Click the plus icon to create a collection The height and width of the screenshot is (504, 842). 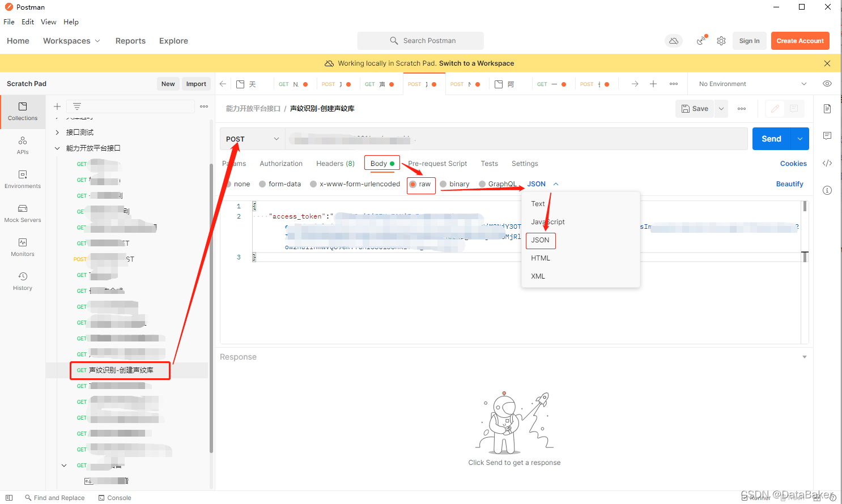[x=57, y=106]
